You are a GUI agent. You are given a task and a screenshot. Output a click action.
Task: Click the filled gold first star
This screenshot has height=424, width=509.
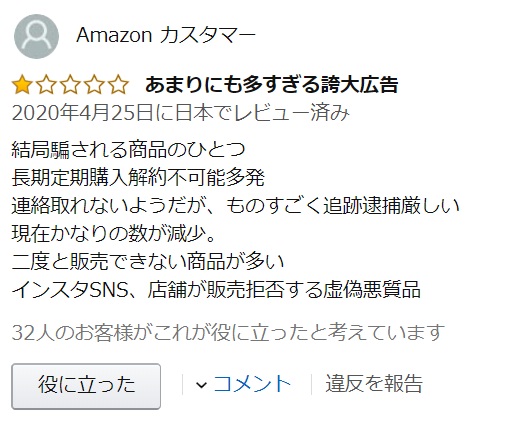pos(22,85)
